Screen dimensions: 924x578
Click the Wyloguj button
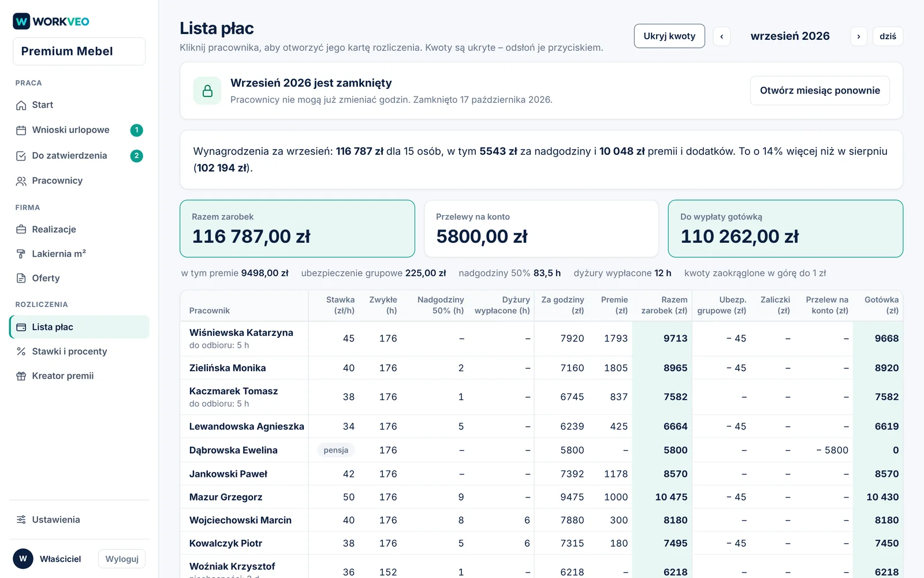tap(122, 559)
